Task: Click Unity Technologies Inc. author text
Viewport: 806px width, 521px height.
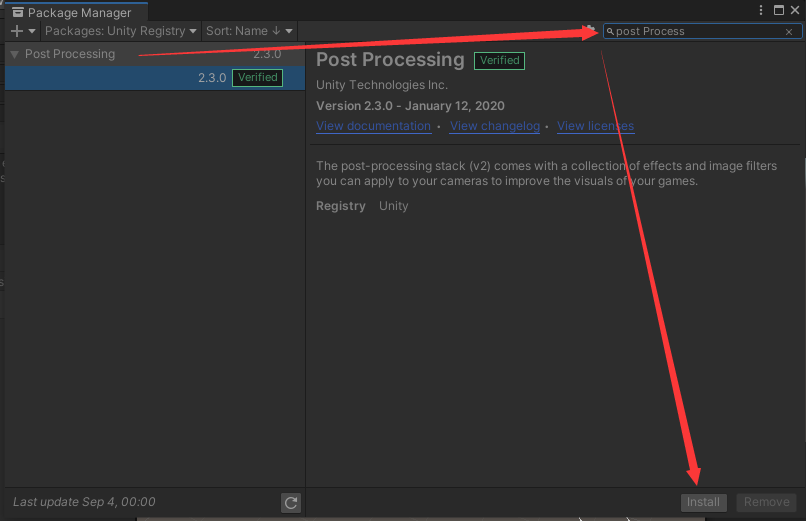Action: coord(382,85)
